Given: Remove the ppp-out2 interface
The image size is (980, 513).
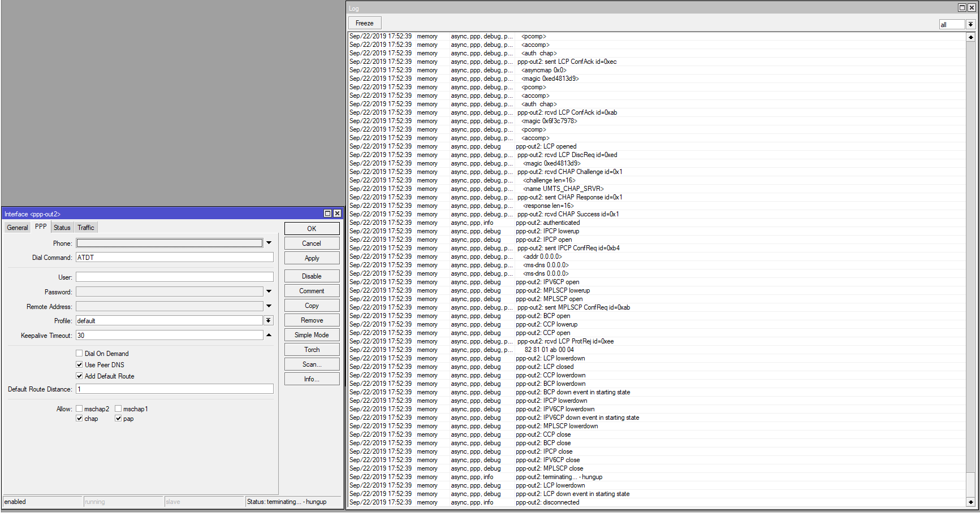Looking at the screenshot, I should 312,320.
